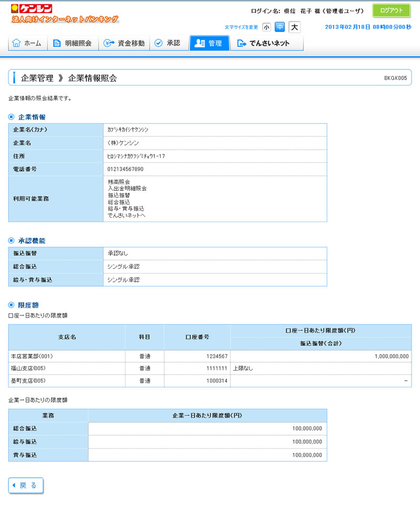Click the phone number value 012134567890
Viewport: 420px width, 505px height.
(125, 169)
